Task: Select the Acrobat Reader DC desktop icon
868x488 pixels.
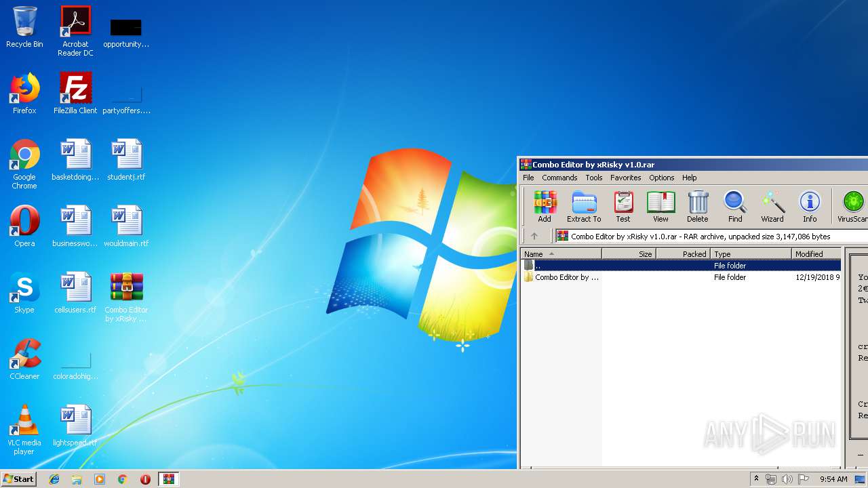Action: point(75,31)
